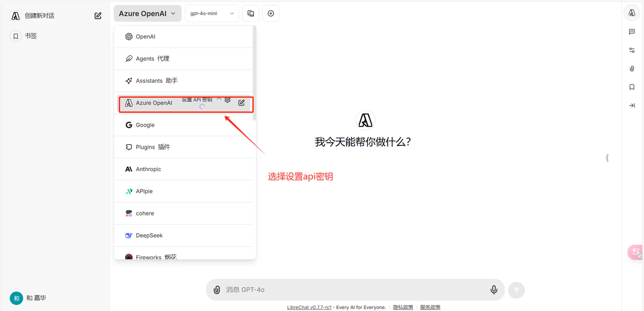
Task: Click the presets icon next to model selector
Action: (x=251, y=14)
